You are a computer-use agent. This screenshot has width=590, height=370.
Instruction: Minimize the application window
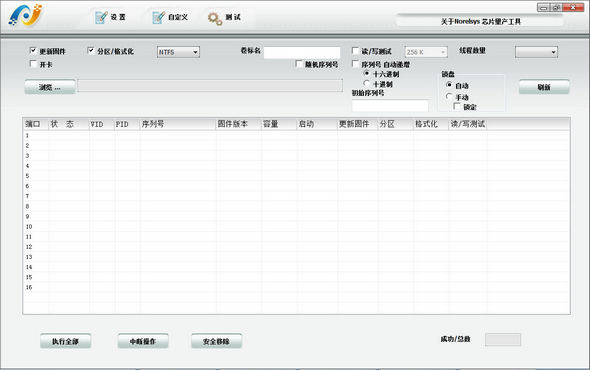click(x=543, y=7)
